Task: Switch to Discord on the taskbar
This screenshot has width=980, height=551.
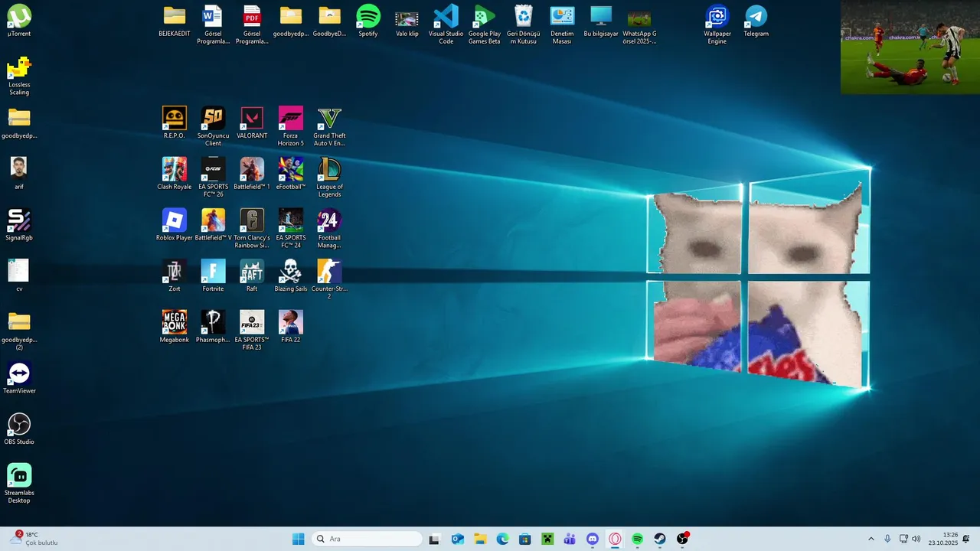Action: point(592,539)
